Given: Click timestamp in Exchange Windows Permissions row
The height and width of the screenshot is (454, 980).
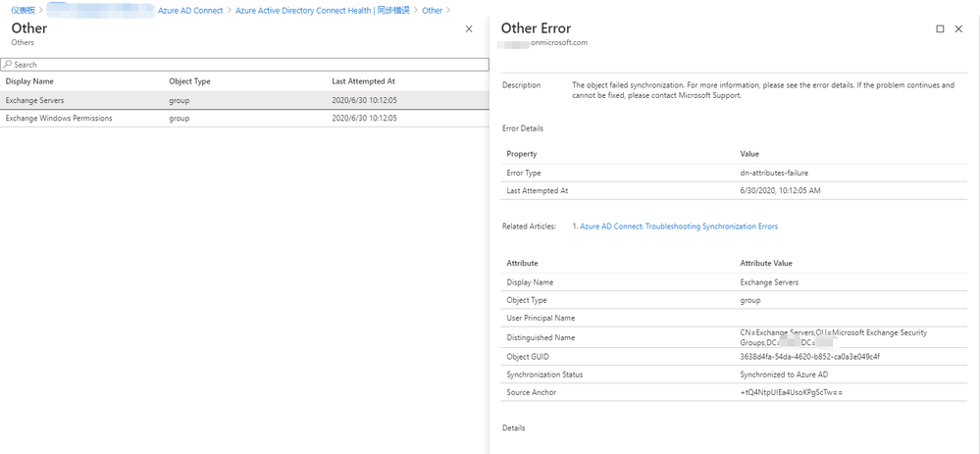Looking at the screenshot, I should coord(364,118).
